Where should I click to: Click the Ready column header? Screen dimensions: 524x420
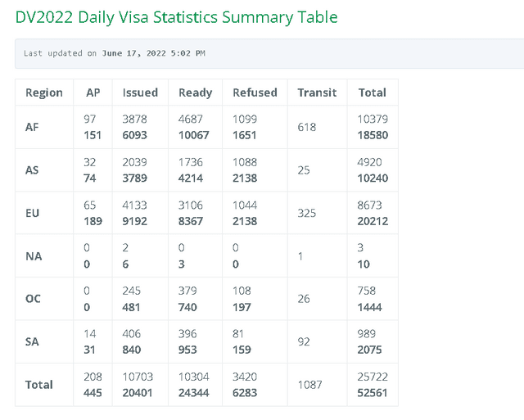coord(196,93)
